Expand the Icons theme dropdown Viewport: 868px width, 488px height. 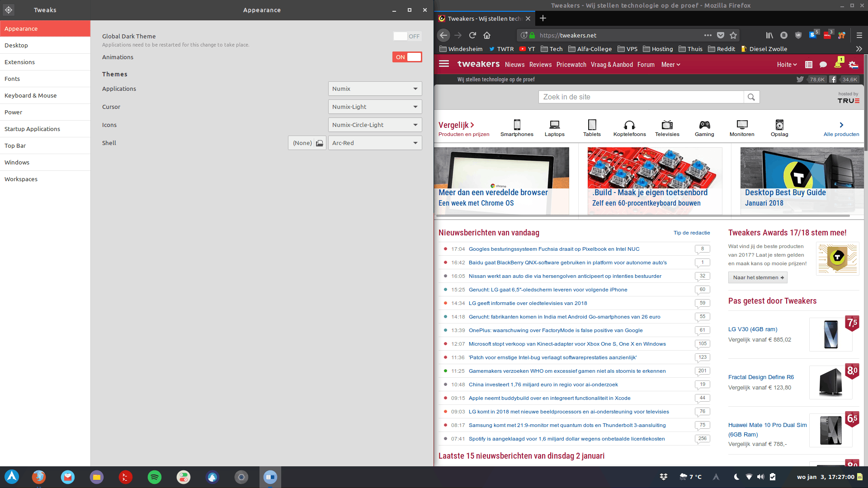point(375,125)
